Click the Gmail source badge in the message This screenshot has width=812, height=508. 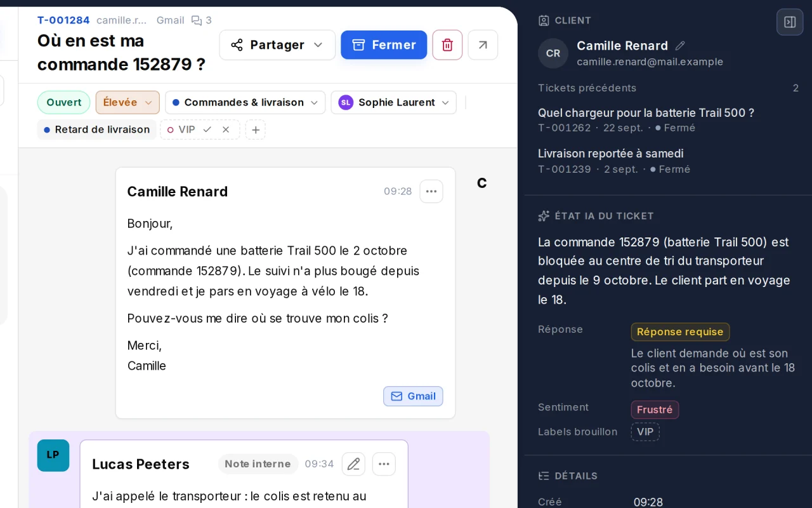pyautogui.click(x=413, y=396)
